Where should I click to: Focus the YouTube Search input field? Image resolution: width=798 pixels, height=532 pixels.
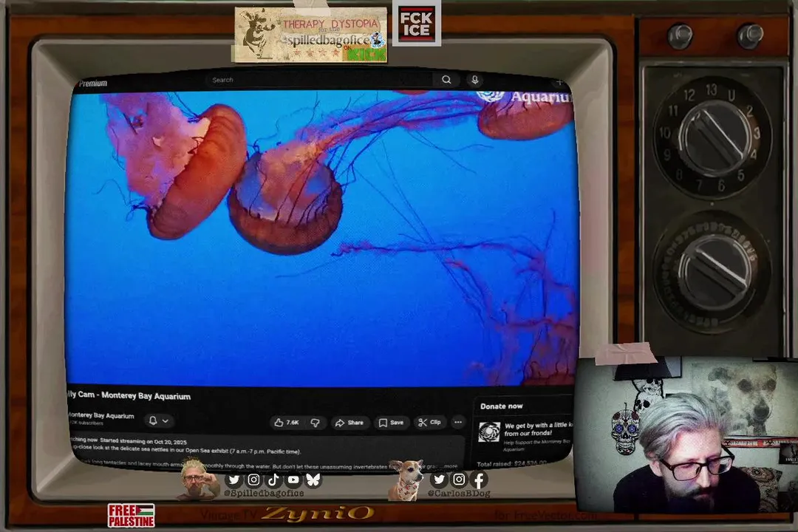click(321, 80)
